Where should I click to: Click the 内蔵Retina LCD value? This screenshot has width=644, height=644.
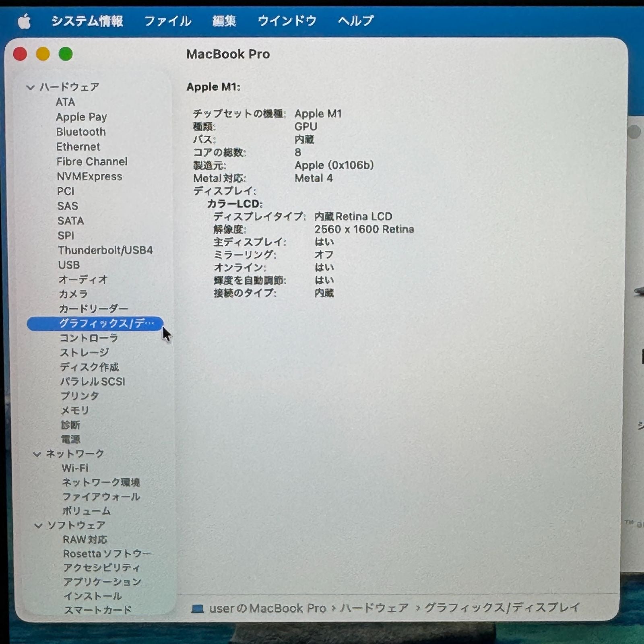(353, 217)
